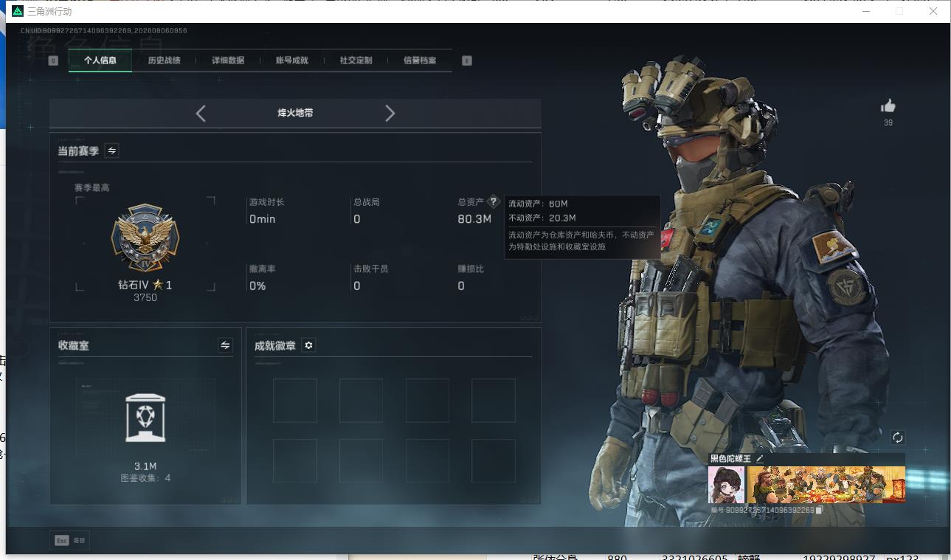The height and width of the screenshot is (560, 951).
Task: Click the 撤离率 0% value
Action: 257,286
